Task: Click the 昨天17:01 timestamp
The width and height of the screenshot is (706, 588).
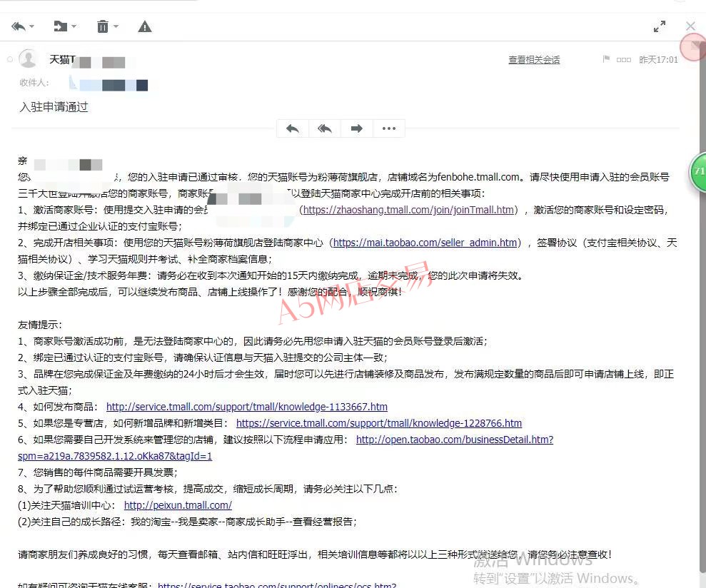Action: point(658,60)
